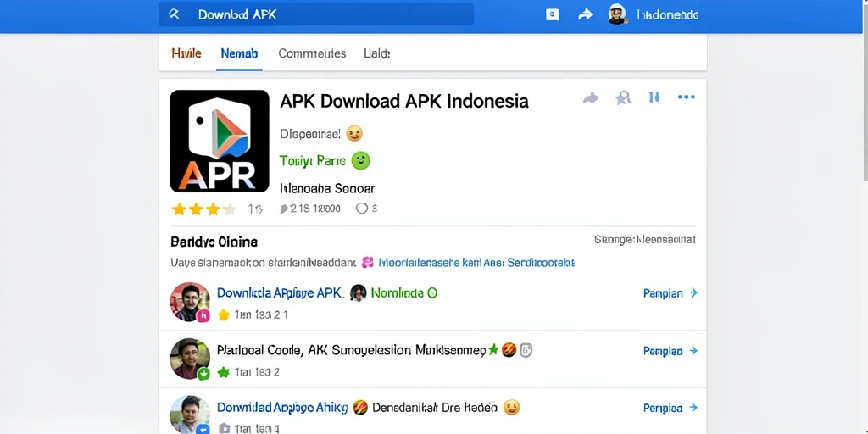Click Pampian arrow on first review row

click(x=670, y=293)
